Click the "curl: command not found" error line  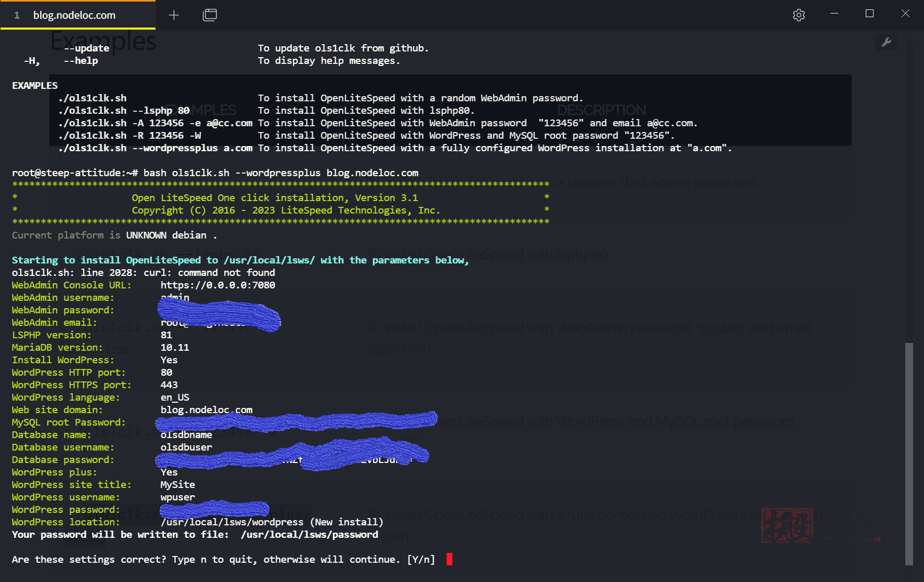pos(144,272)
